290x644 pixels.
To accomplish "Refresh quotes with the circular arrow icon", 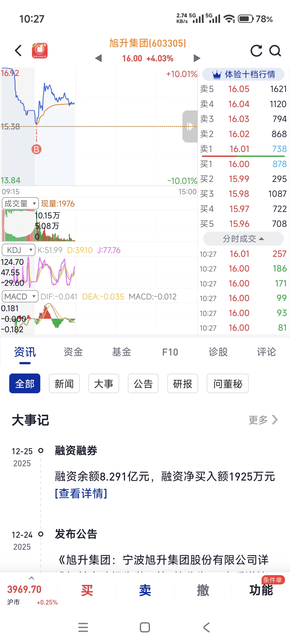I will (x=256, y=51).
